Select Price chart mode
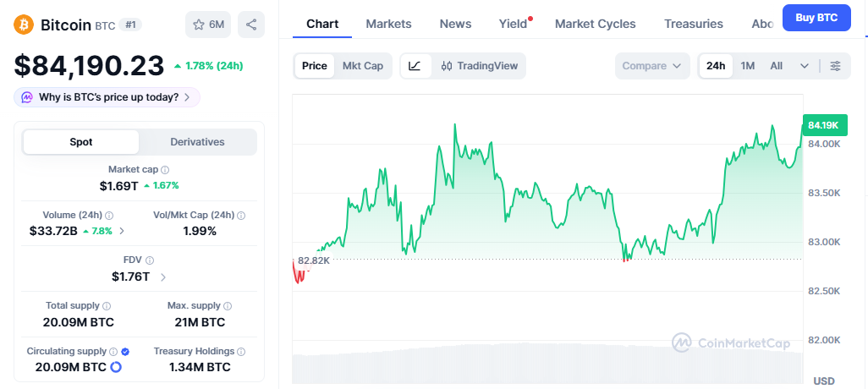Screen dimensions: 868x389 [x=315, y=66]
